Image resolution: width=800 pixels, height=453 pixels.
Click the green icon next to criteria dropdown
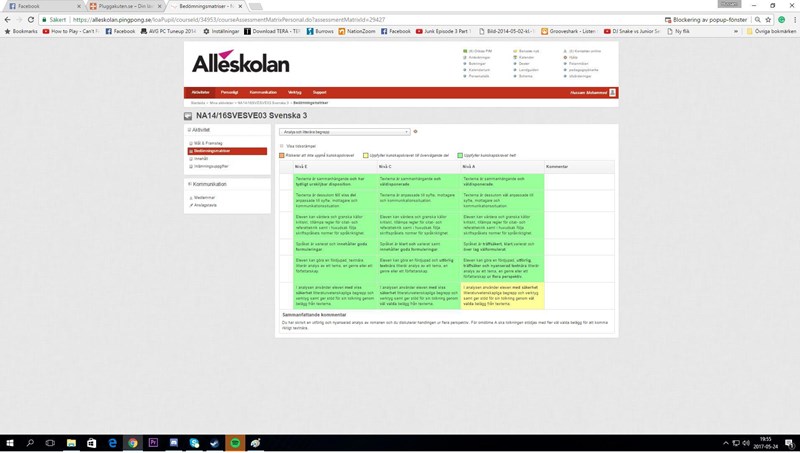tap(416, 131)
